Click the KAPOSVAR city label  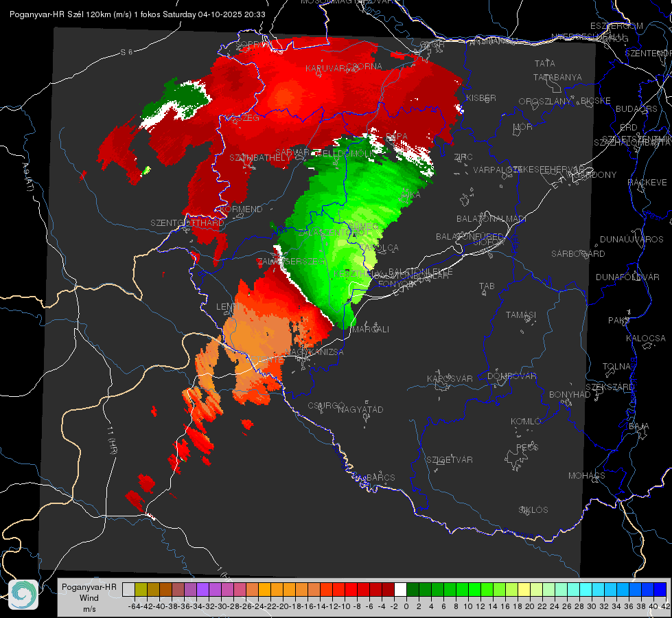pyautogui.click(x=450, y=378)
